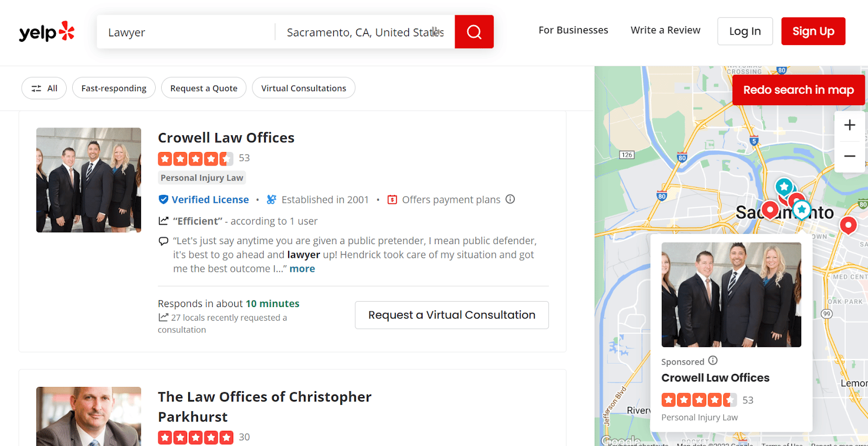The height and width of the screenshot is (446, 868).
Task: Open Write a Review
Action: pos(665,30)
